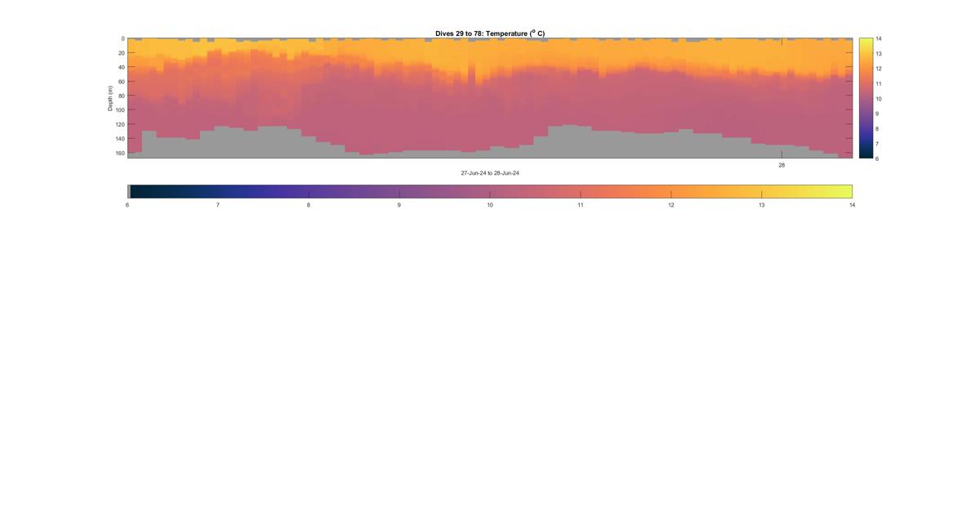Click the "13" tick label under the horizontal colorbar
This screenshot has height=508, width=980.
[762, 205]
